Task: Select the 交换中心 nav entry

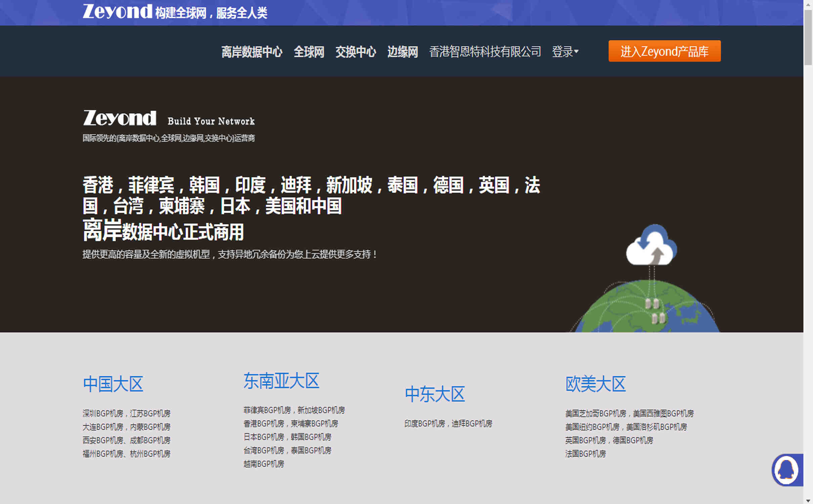Action: [x=355, y=51]
